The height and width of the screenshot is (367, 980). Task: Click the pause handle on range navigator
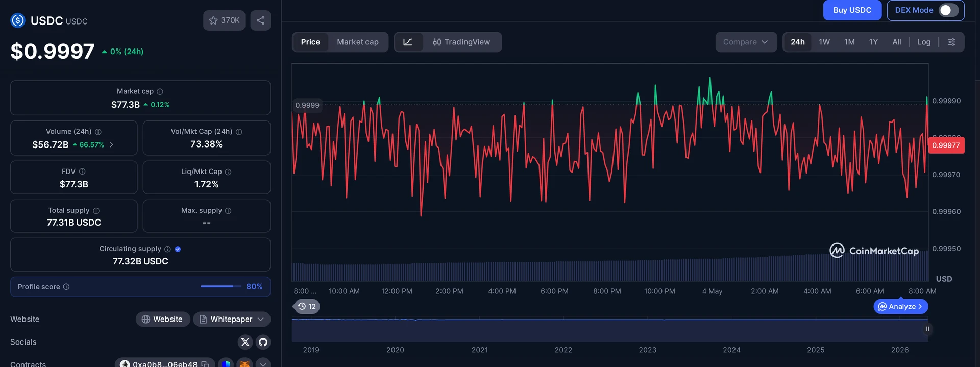927,329
